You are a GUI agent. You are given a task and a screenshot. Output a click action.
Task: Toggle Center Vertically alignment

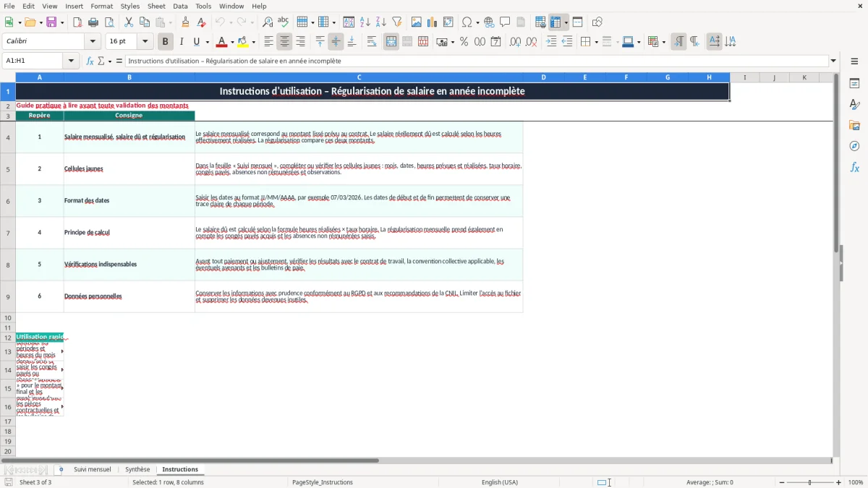click(336, 42)
